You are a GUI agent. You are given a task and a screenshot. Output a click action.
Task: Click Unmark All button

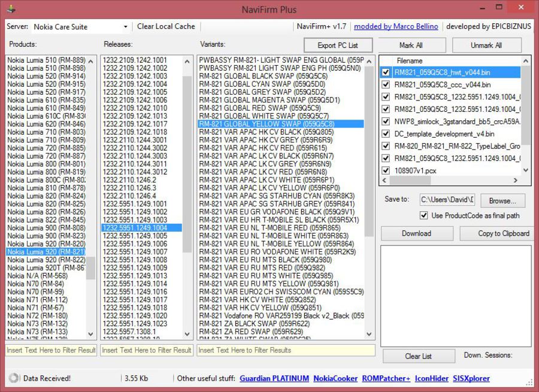pos(486,45)
